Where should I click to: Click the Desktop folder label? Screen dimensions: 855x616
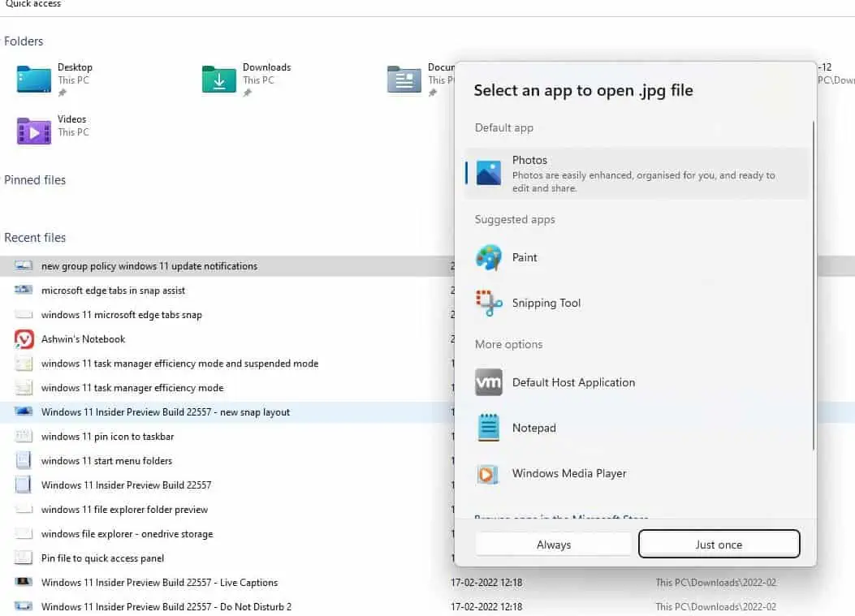[x=76, y=67]
